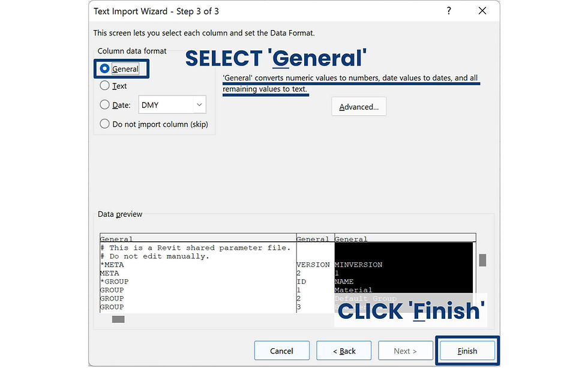Screen dimensions: 588x368
Task: Click the Finish button
Action: (467, 351)
